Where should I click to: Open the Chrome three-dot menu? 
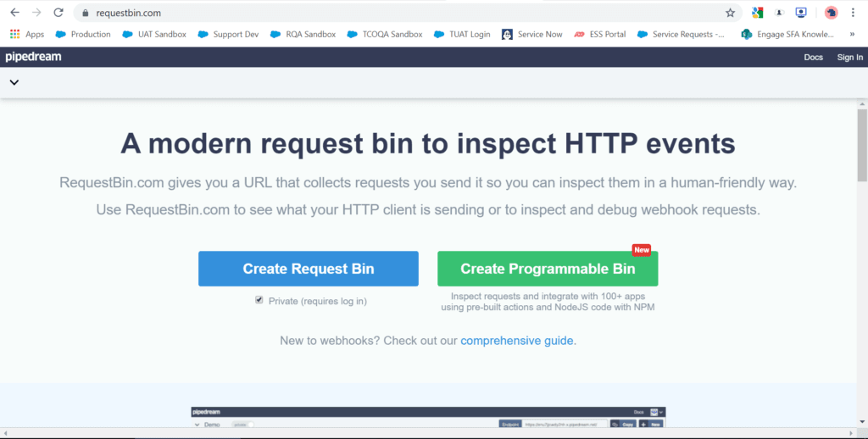tap(853, 13)
